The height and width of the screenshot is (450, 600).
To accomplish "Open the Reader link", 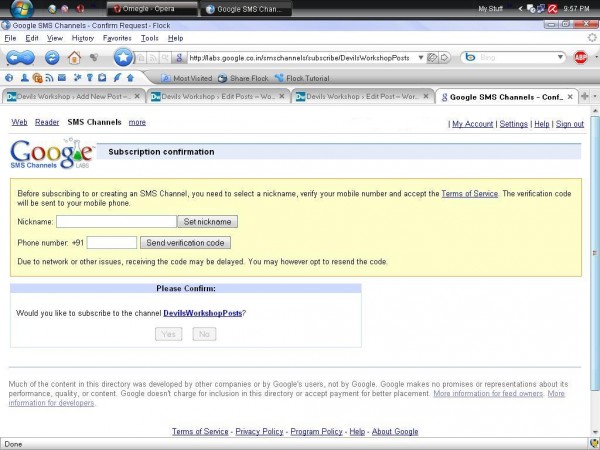I will coord(47,122).
